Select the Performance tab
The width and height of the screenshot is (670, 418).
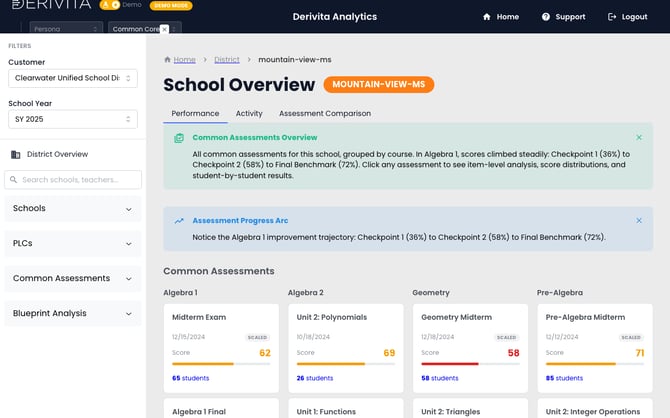[195, 113]
